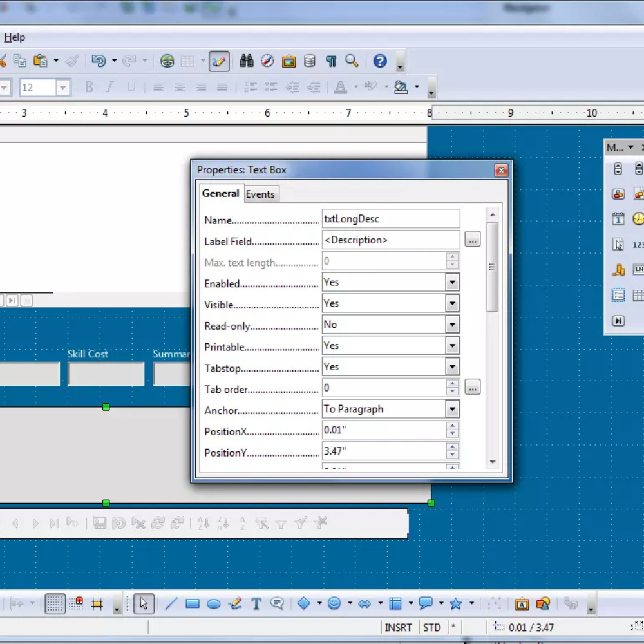Click the Background Color paint bucket
The width and height of the screenshot is (644, 644).
[x=401, y=87]
